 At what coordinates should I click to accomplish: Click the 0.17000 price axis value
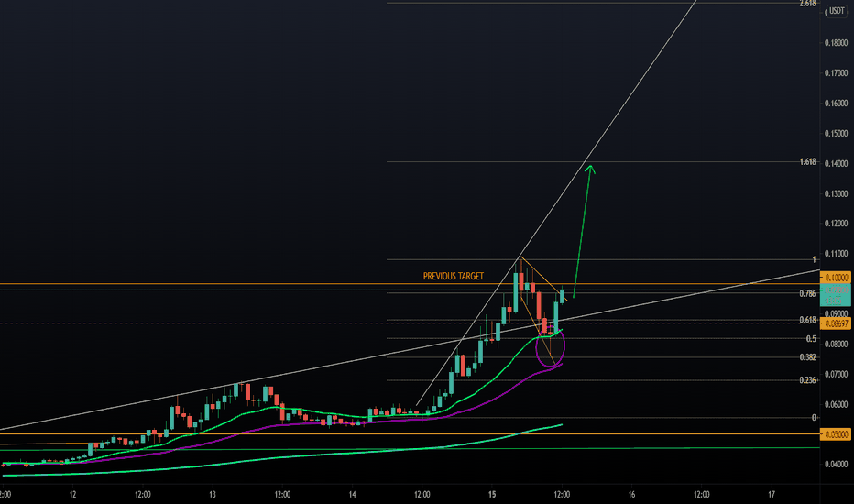coord(836,73)
